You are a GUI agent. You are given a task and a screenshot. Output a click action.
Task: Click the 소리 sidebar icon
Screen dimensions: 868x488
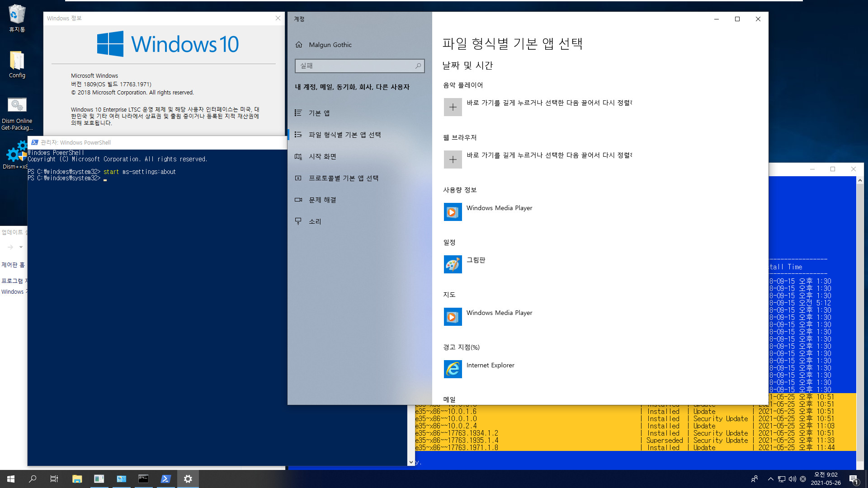pyautogui.click(x=298, y=221)
